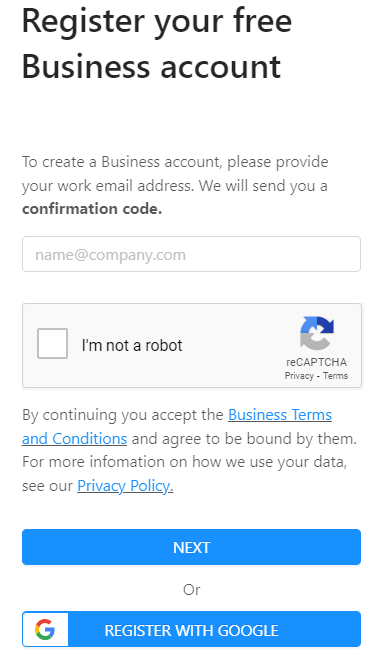Click the blue NEXT button
Viewport: 387px width, 667px height.
[x=191, y=547]
